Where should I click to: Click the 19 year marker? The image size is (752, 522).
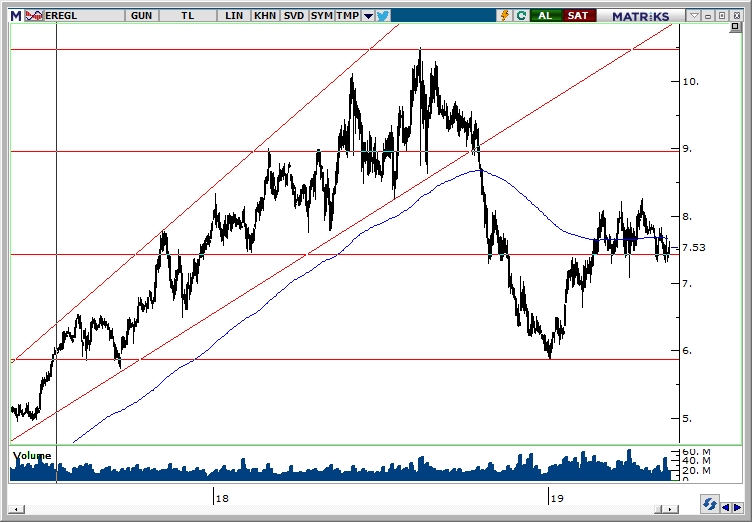tap(557, 498)
